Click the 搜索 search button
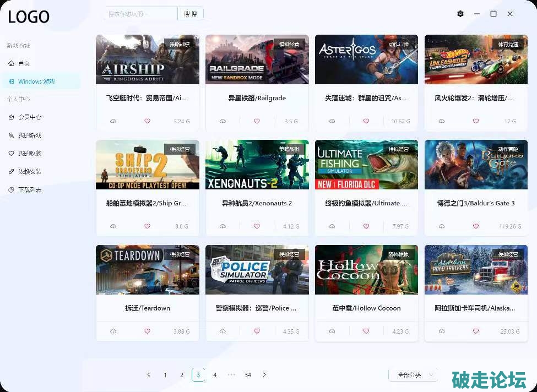 (191, 14)
